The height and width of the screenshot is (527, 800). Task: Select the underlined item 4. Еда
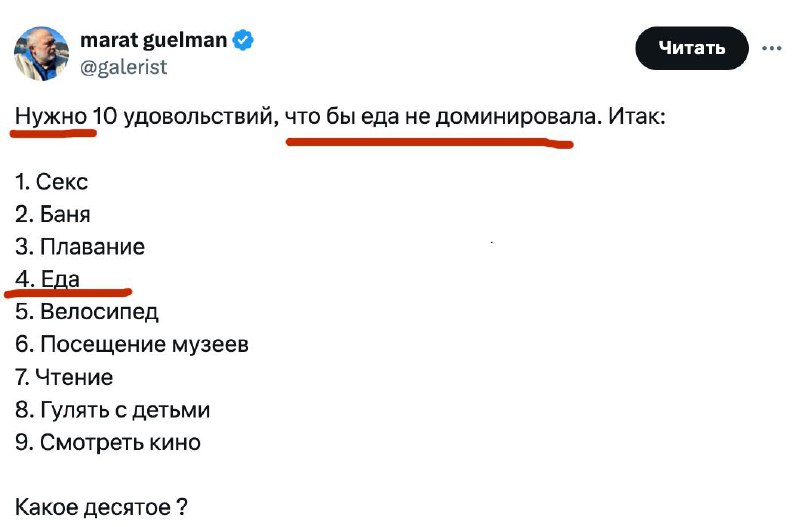[47, 280]
